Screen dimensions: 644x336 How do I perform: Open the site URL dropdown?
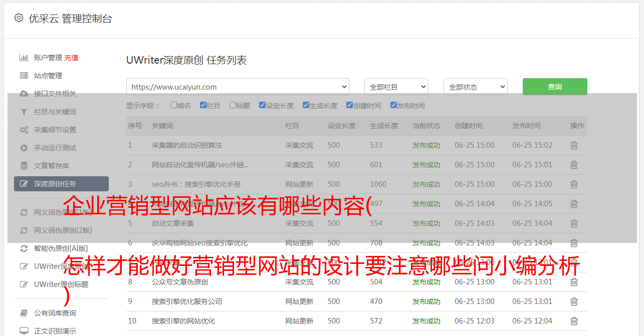(238, 87)
